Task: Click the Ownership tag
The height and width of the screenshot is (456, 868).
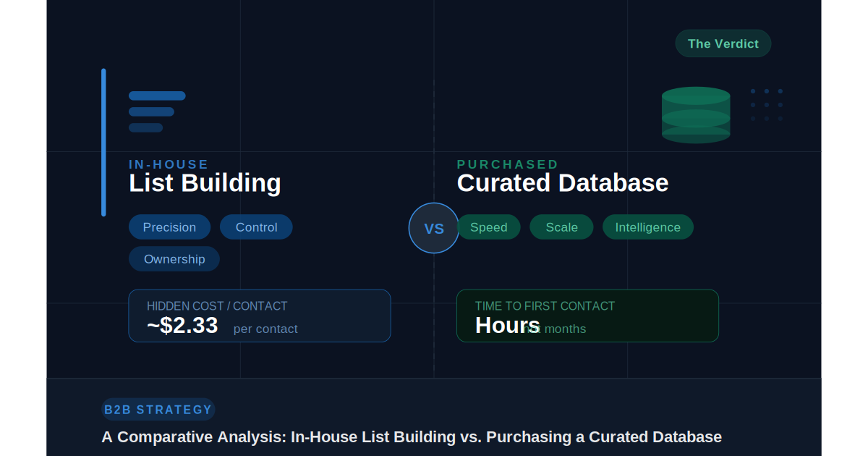Action: (x=174, y=259)
